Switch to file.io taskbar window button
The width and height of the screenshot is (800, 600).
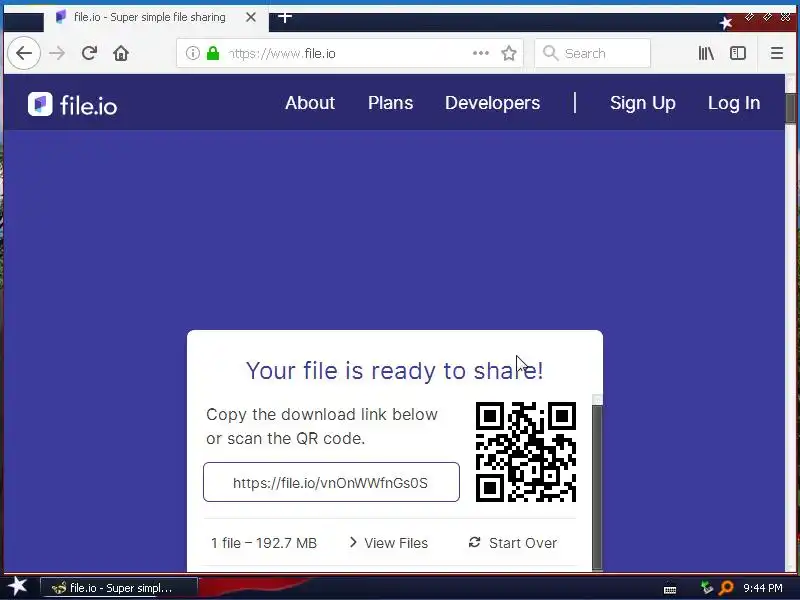pos(119,588)
